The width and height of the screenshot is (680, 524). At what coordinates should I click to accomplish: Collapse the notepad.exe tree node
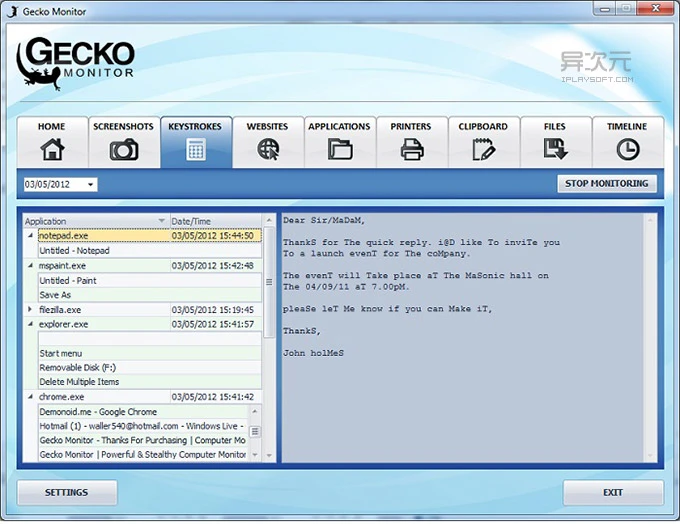click(x=30, y=235)
